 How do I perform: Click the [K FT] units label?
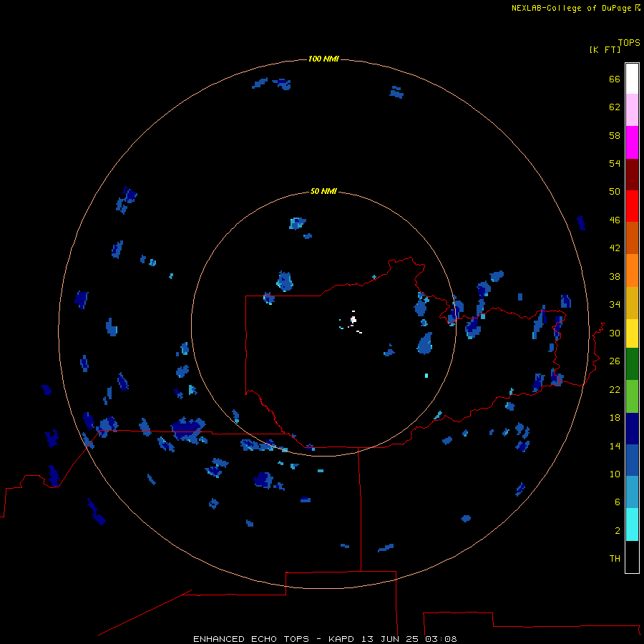point(605,49)
